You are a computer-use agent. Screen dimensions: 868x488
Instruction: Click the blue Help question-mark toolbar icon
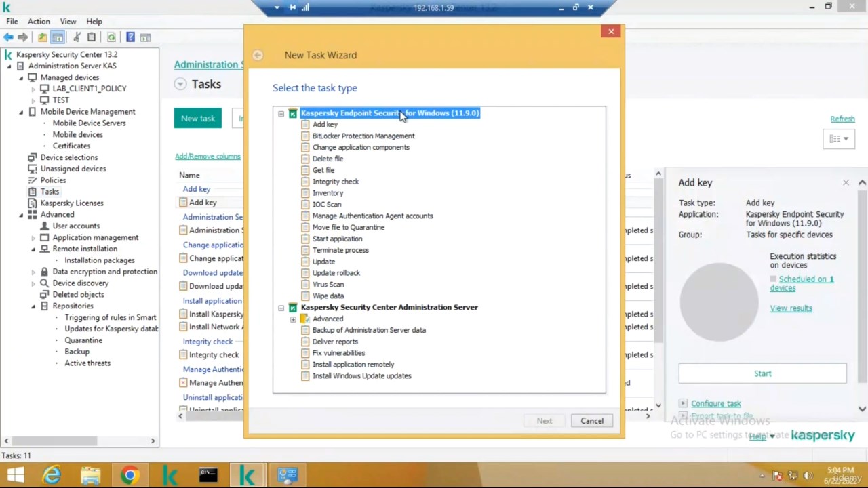(130, 37)
